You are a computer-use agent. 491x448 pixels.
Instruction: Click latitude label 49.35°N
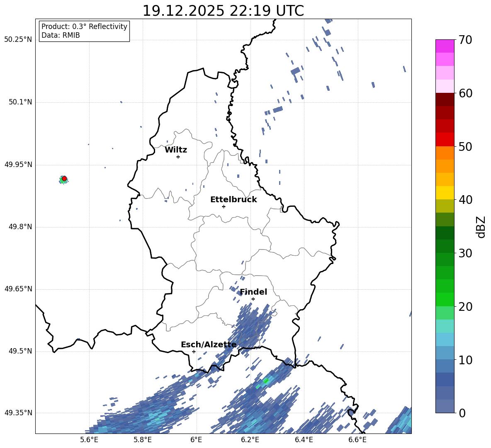tap(18, 413)
